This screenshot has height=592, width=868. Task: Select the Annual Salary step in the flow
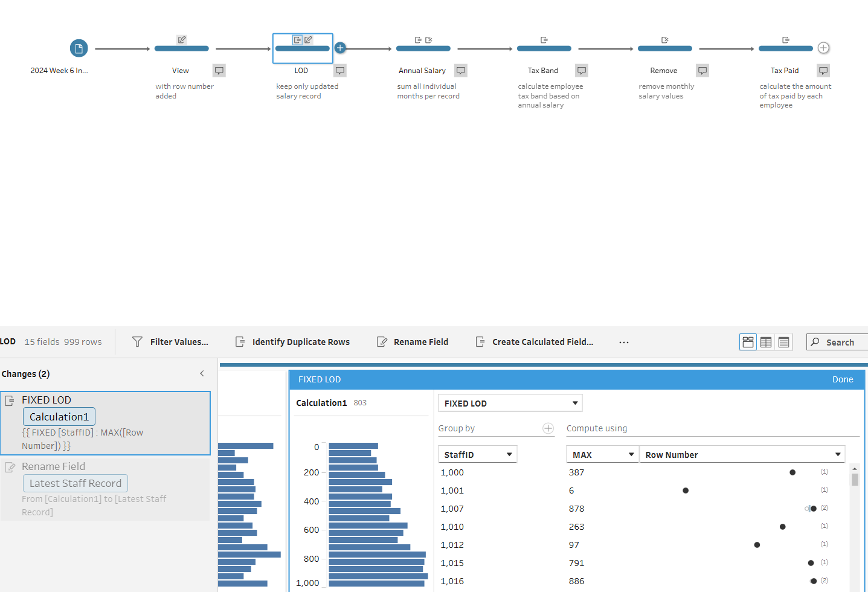423,48
